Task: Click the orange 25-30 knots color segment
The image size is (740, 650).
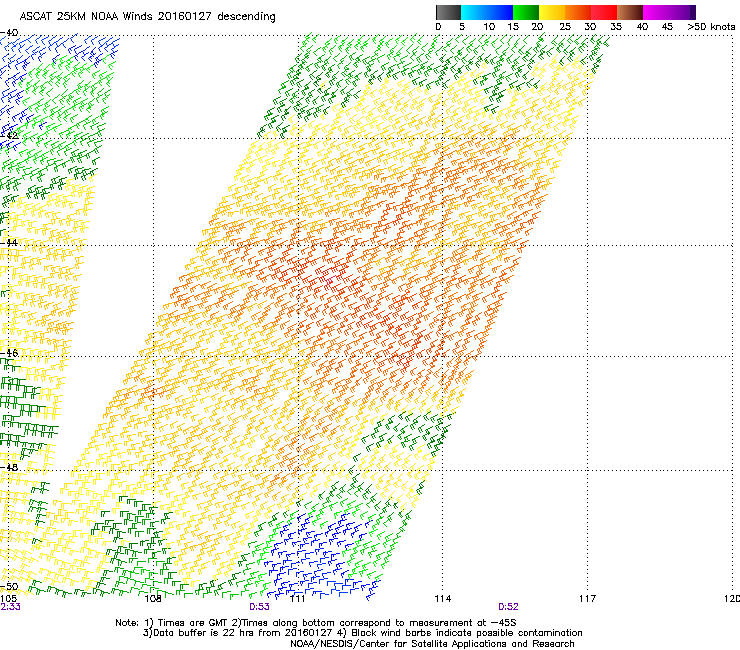Action: (x=578, y=12)
